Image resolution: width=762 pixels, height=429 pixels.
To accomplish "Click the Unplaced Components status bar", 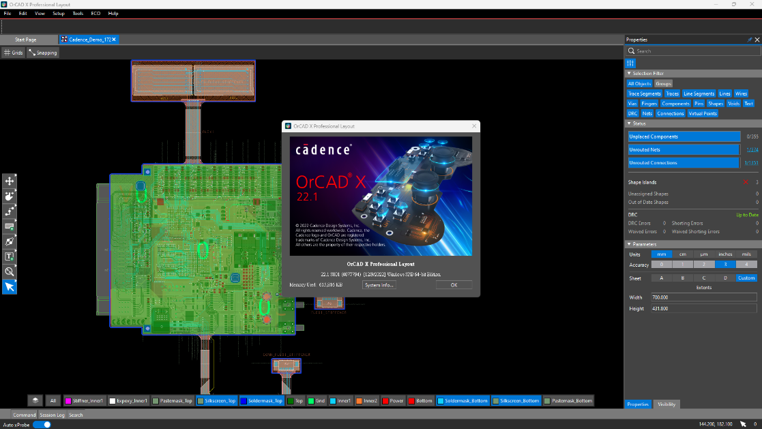I will tap(684, 137).
